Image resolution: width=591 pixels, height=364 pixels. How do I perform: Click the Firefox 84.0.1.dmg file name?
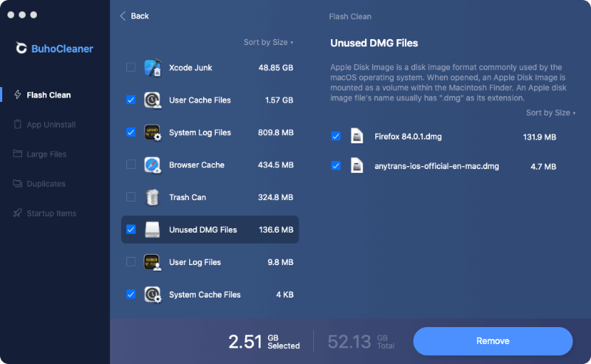point(408,137)
